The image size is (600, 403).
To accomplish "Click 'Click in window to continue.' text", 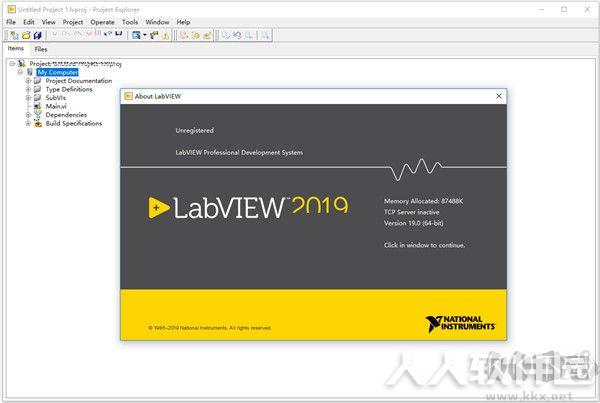I will point(424,245).
